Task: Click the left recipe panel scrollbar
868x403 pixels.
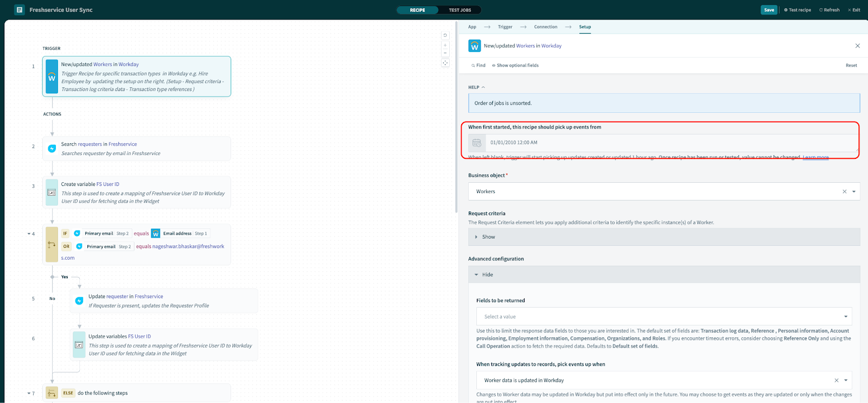Action: tap(456, 118)
